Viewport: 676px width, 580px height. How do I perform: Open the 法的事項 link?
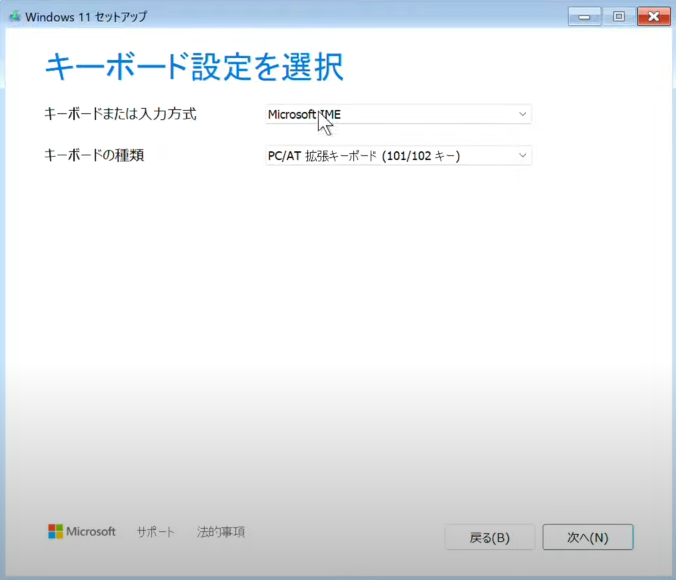click(x=221, y=532)
